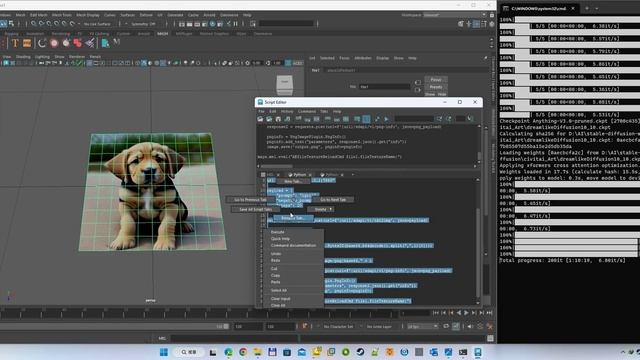Image resolution: width=640 pixels, height=360 pixels.
Task: Switch to the MASH shelf tab
Action: coord(162,33)
